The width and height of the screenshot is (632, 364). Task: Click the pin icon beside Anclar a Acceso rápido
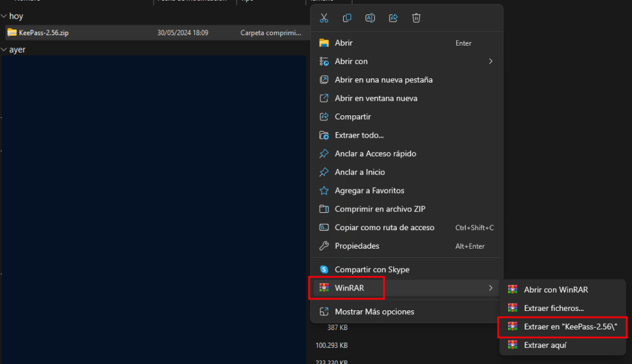[x=324, y=154]
